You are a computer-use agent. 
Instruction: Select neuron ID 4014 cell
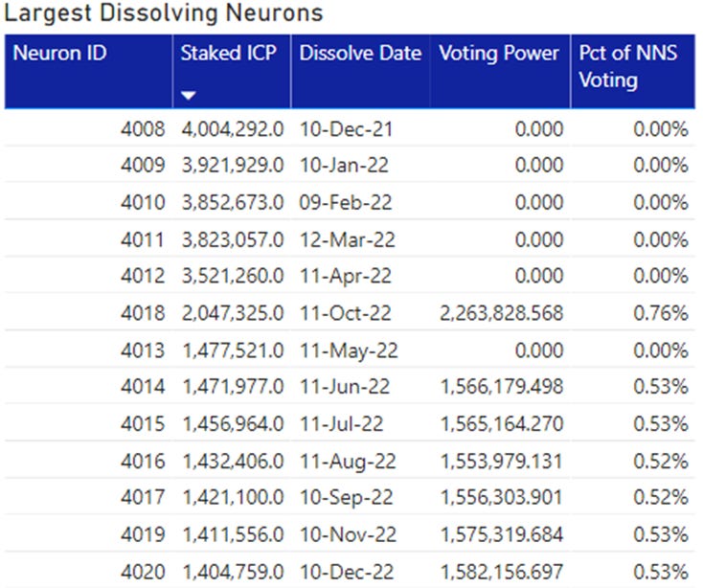(143, 386)
